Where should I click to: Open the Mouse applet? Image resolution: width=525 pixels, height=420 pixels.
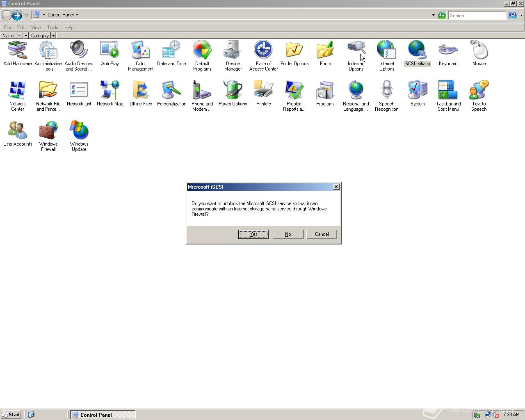click(x=479, y=53)
